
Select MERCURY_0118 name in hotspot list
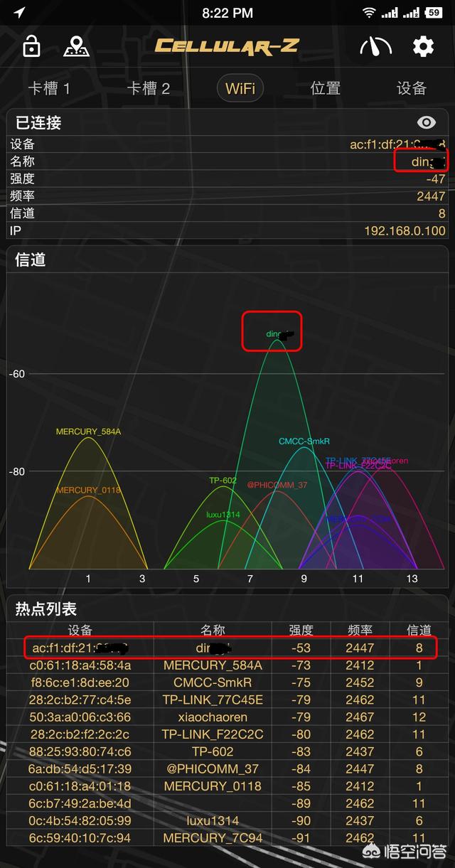point(213,786)
